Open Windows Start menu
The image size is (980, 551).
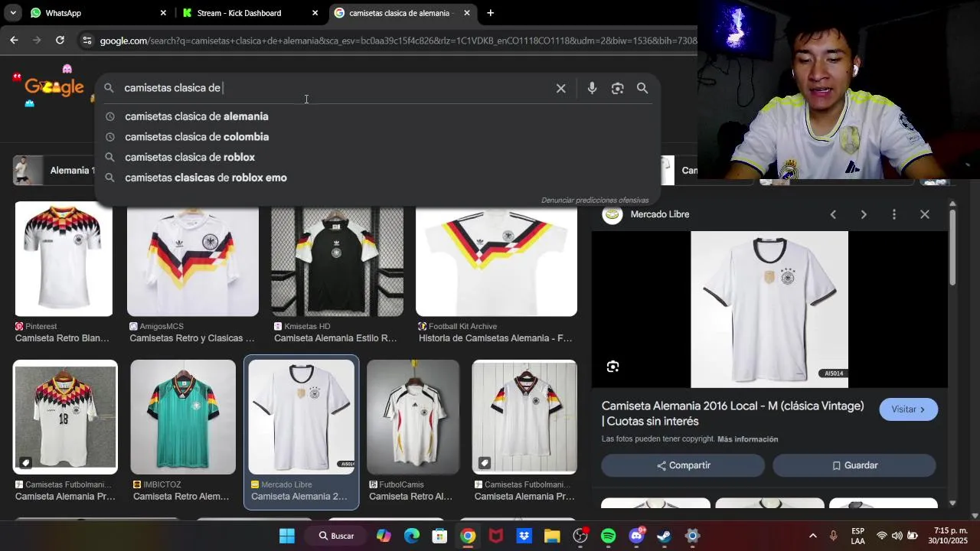(286, 536)
